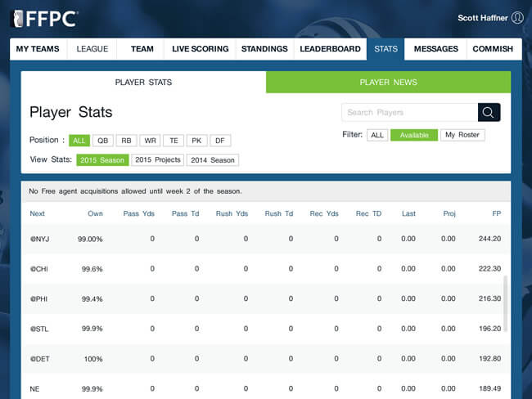Click the free agent acquisitions notice

(135, 191)
